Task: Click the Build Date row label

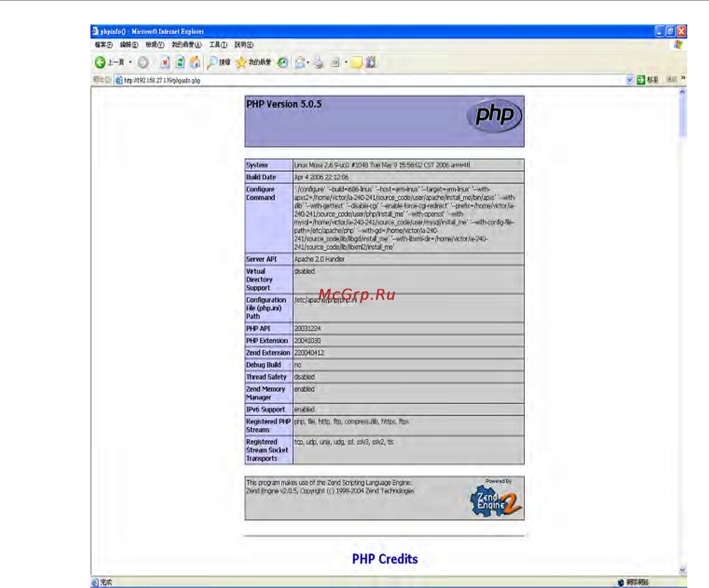Action: (x=261, y=177)
